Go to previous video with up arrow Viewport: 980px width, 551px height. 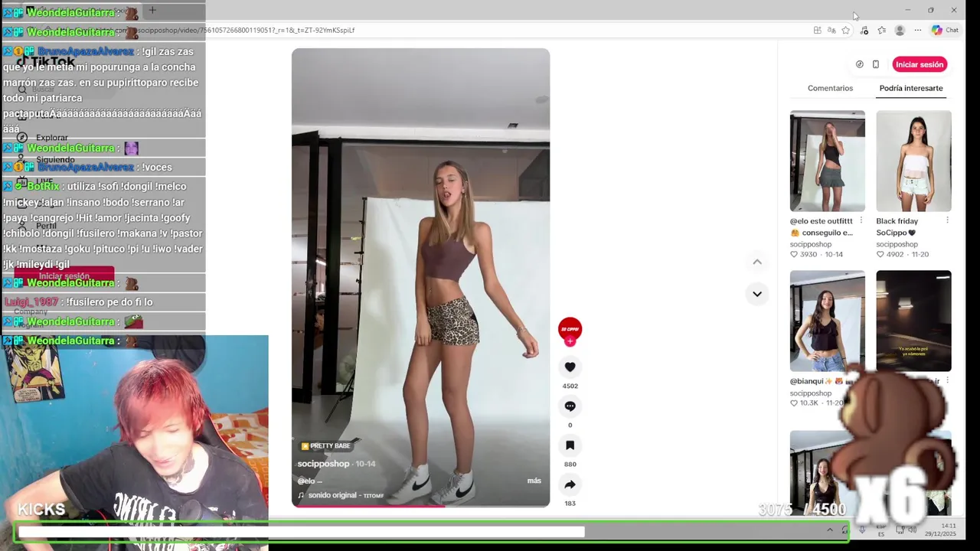point(757,262)
